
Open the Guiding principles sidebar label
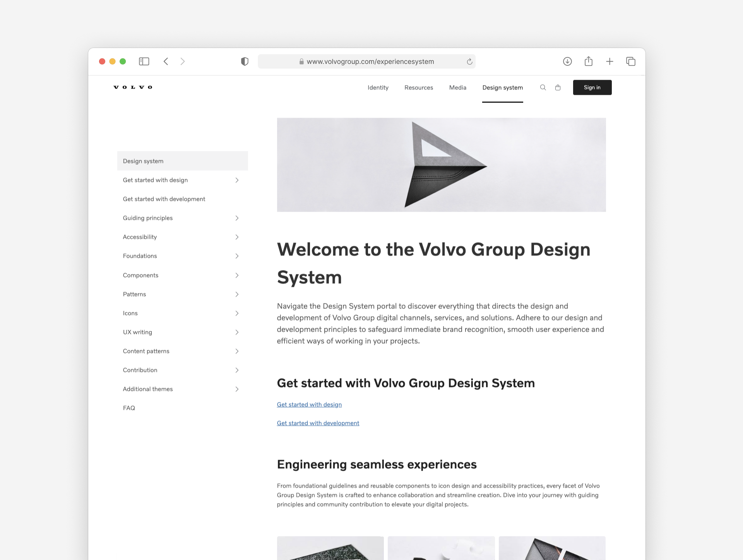point(148,218)
